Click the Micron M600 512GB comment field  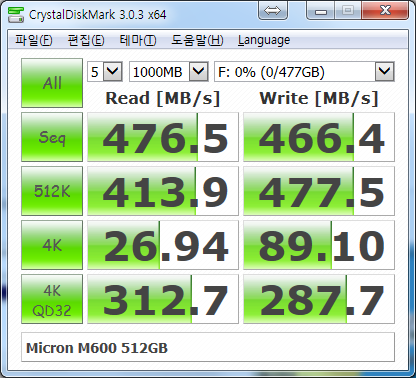[208, 347]
